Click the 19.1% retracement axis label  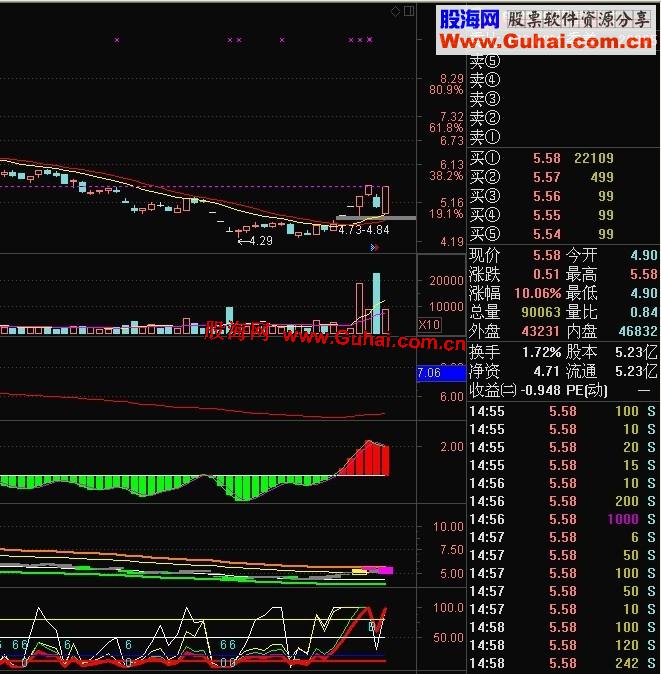pos(446,214)
